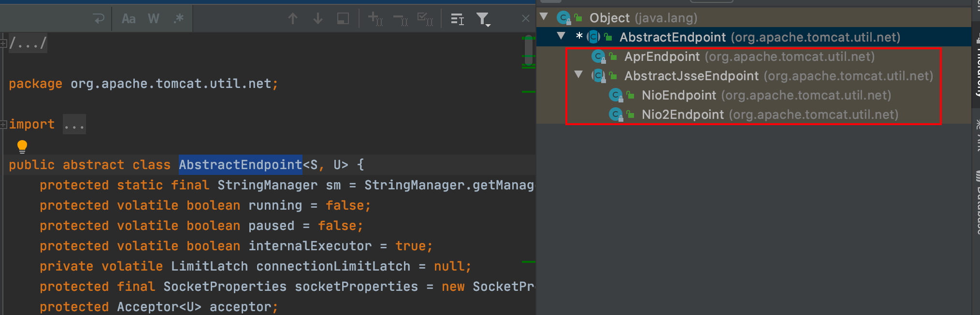This screenshot has height=315, width=980.
Task: Go to previous occurrence with up arrow
Action: coord(293,19)
